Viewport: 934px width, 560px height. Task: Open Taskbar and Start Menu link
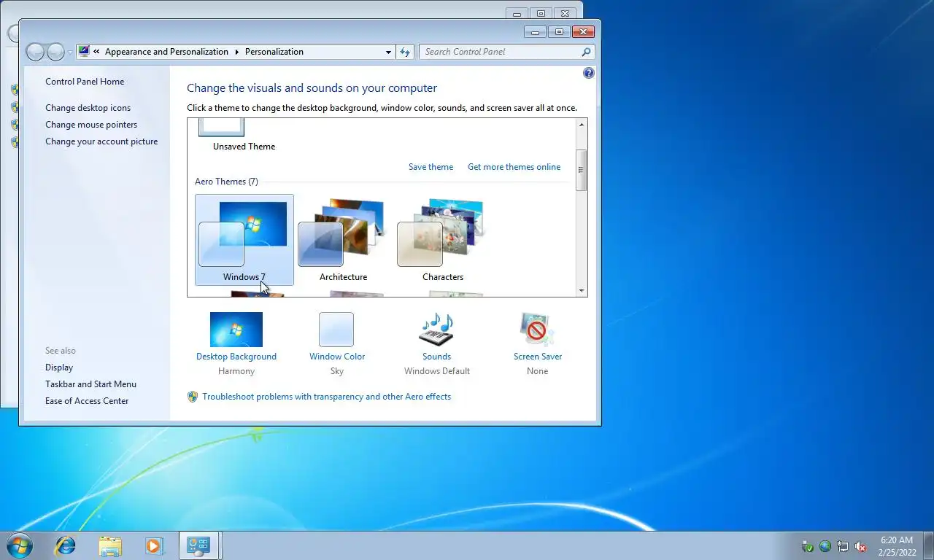[x=90, y=384]
